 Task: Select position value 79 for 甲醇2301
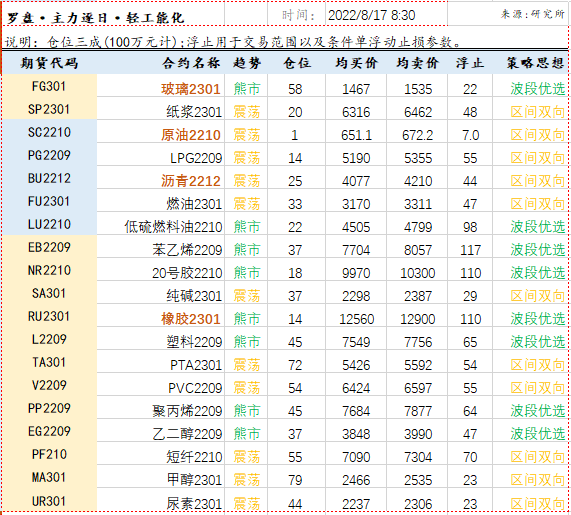295,480
